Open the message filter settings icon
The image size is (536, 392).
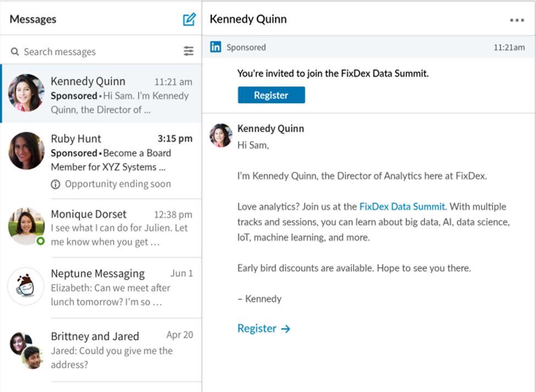coord(189,51)
